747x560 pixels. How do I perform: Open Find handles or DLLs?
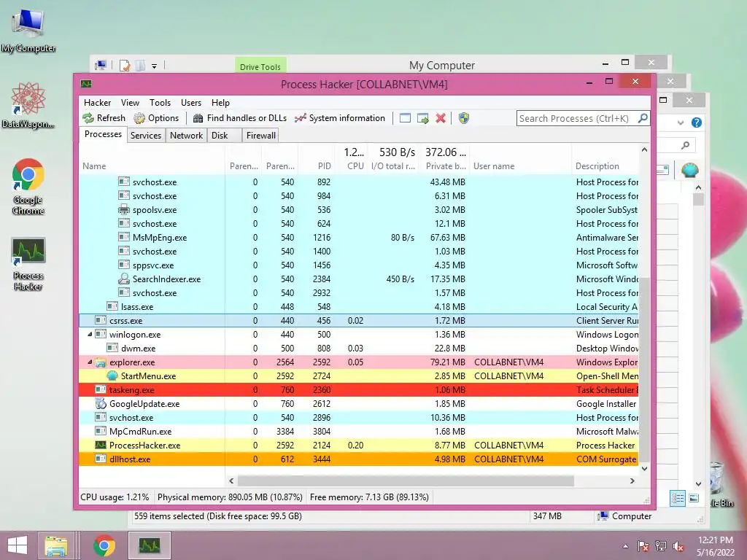(239, 118)
